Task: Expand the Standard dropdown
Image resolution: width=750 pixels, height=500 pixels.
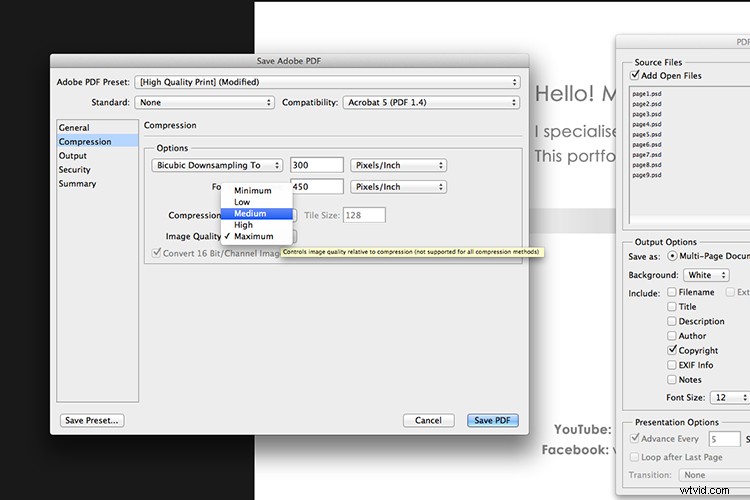Action: tap(205, 102)
